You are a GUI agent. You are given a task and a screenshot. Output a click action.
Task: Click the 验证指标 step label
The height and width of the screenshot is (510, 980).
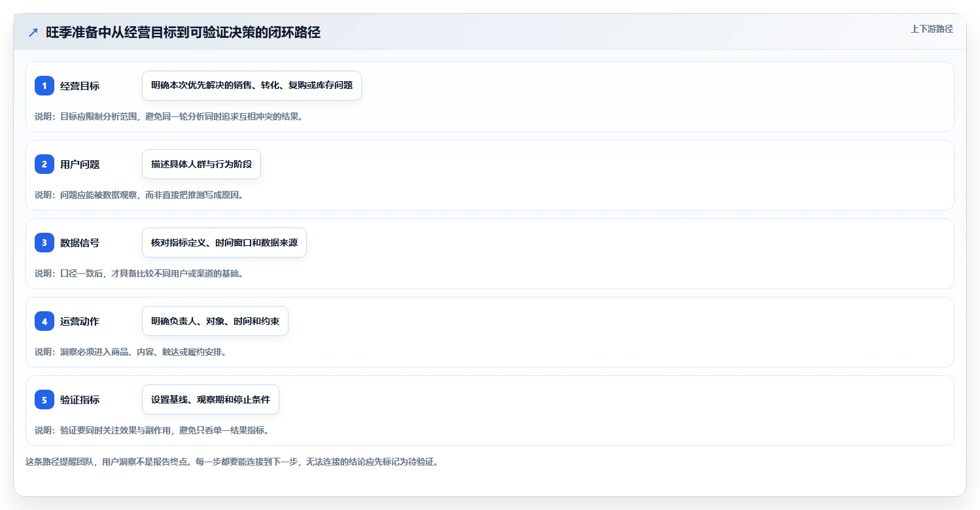pyautogui.click(x=80, y=399)
